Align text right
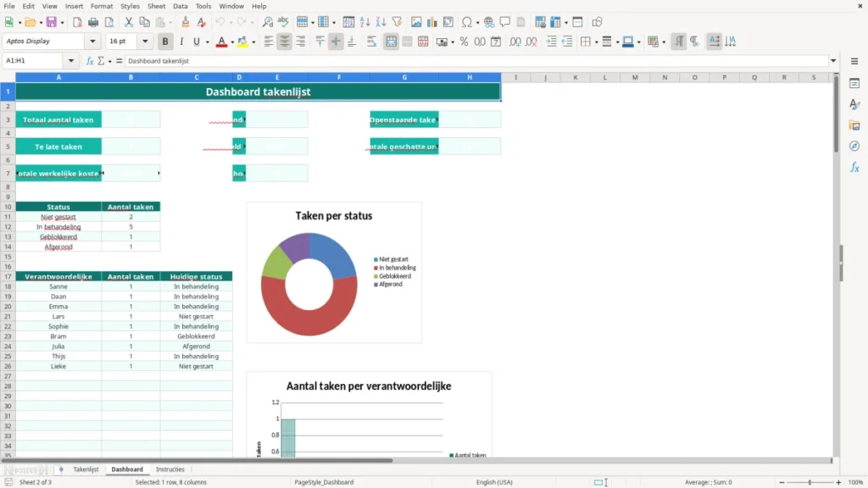 301,42
